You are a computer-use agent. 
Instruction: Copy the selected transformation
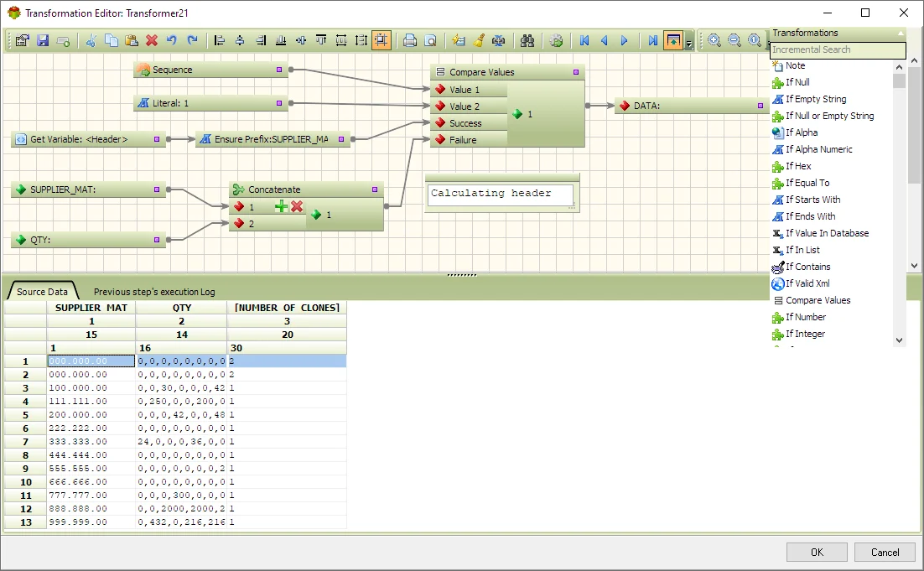112,40
